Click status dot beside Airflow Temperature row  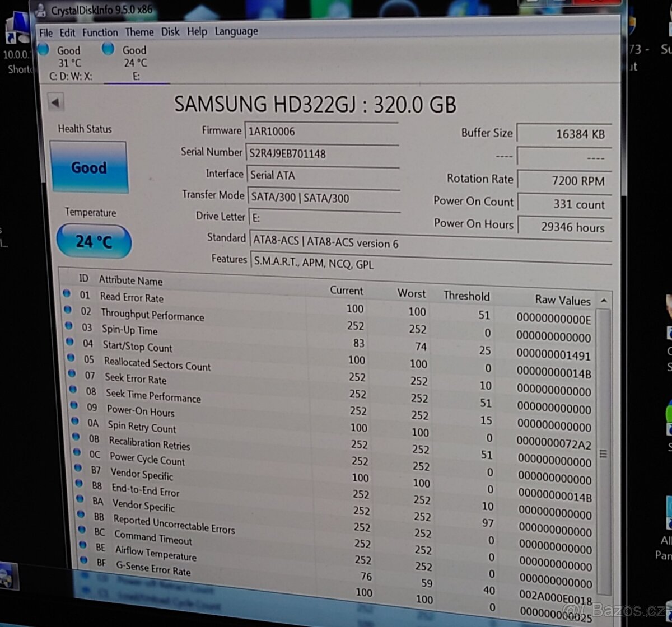83,544
